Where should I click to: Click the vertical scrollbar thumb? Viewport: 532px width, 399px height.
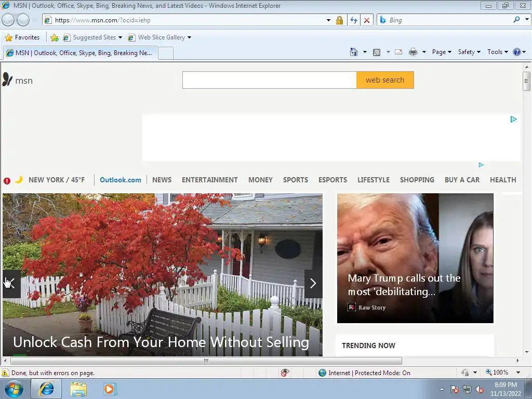coord(526,81)
